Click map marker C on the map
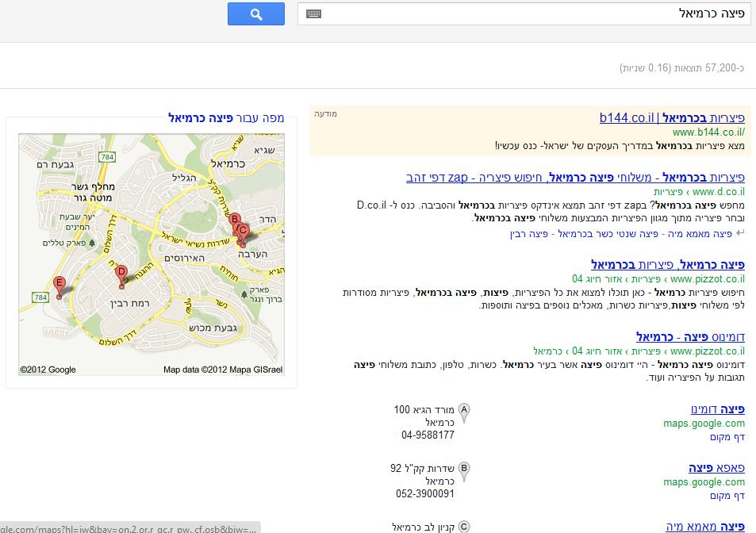Screen dimensions: 756x533 244,233
